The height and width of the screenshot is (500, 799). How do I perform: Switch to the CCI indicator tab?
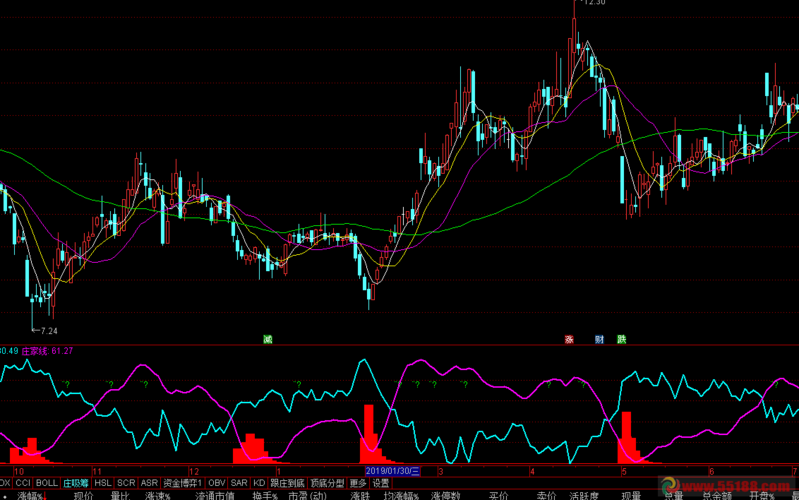[x=23, y=482]
